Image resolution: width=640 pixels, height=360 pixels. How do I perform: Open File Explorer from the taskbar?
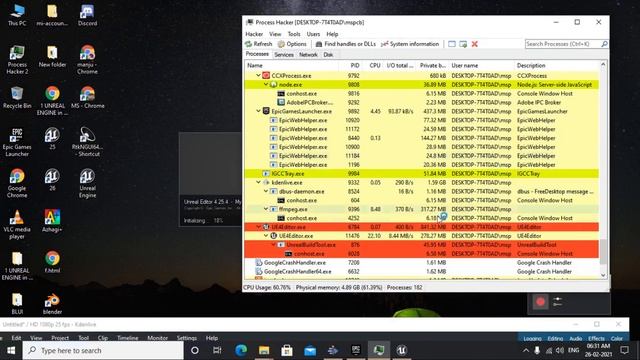click(264, 350)
